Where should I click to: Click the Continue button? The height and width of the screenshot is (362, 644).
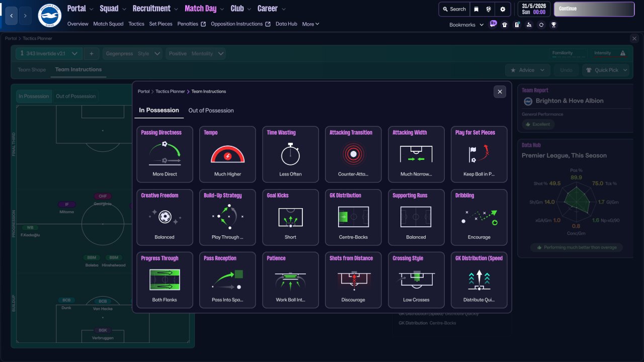[x=594, y=9]
